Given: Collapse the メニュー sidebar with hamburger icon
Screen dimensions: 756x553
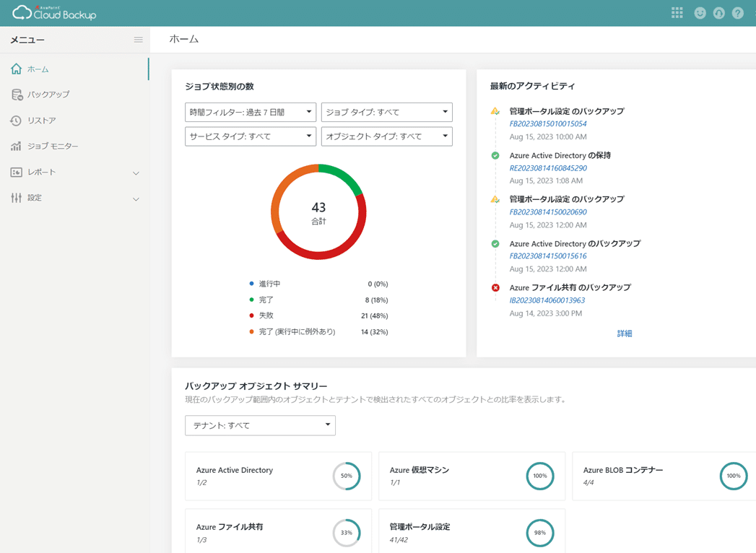Looking at the screenshot, I should coord(139,40).
